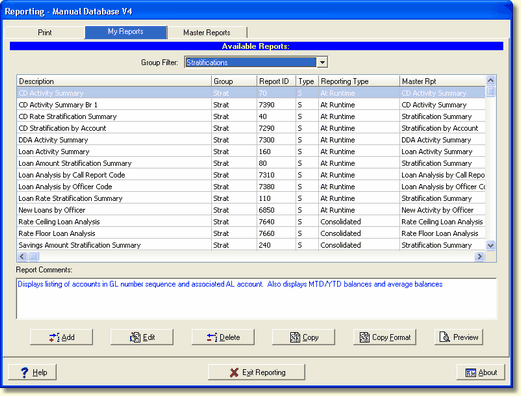
Task: Sort by the Group column header
Action: coord(234,81)
